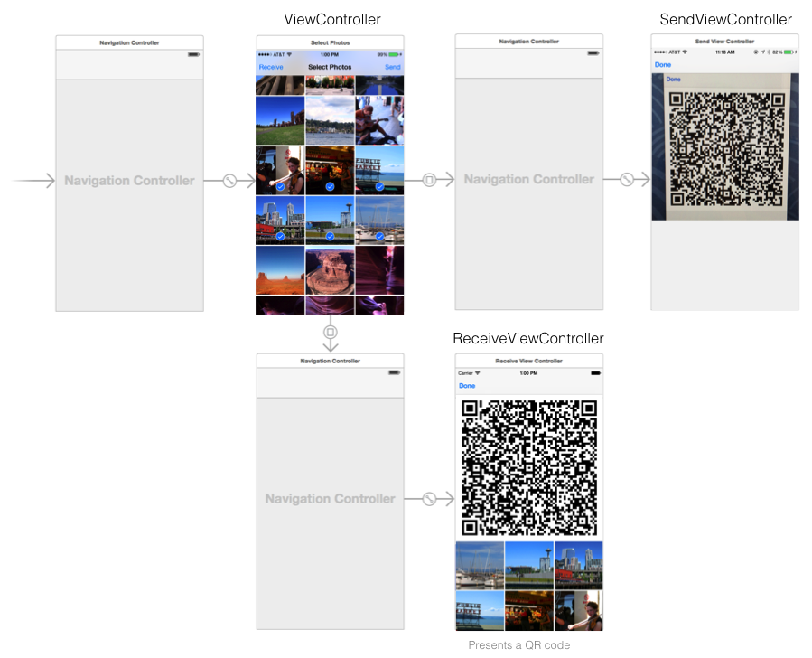Click battery icon in Send View Controller status bar
This screenshot has width=812, height=658.
pos(789,52)
